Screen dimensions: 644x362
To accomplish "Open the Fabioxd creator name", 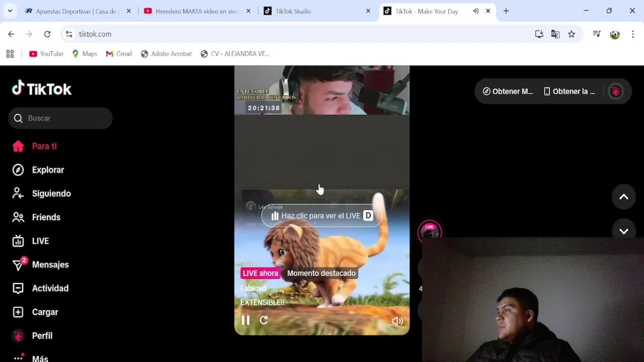I will coord(253,288).
